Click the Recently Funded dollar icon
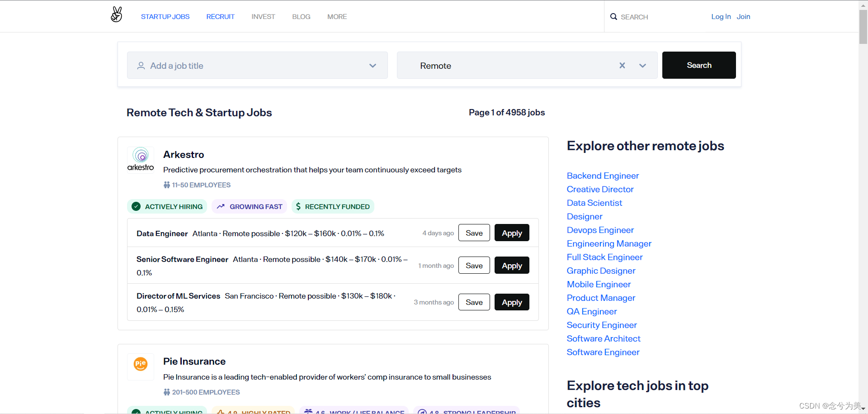 (298, 206)
